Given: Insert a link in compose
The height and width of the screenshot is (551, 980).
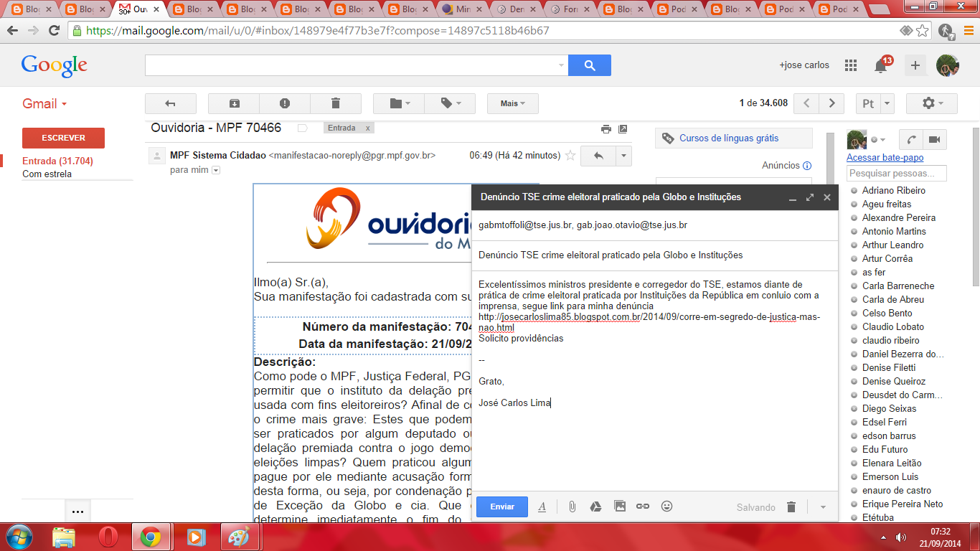Looking at the screenshot, I should click(643, 507).
